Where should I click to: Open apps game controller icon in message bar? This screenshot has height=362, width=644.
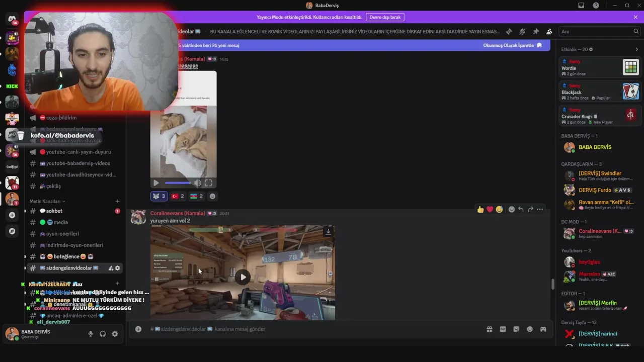pyautogui.click(x=543, y=329)
